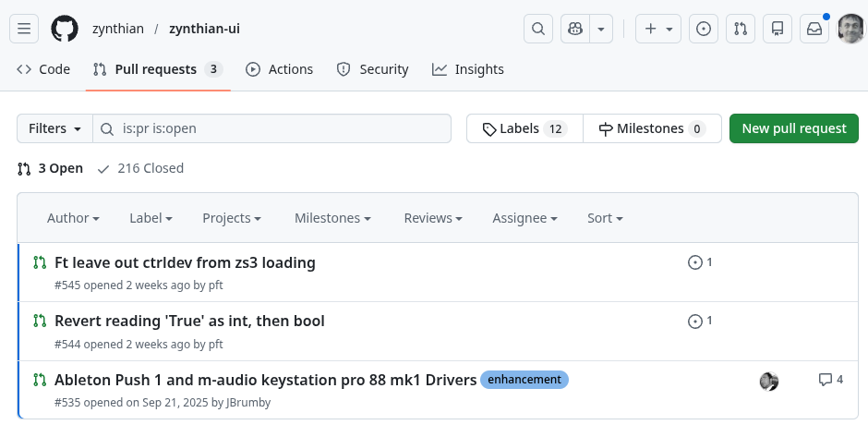Show the 3 Open pull requests

51,168
